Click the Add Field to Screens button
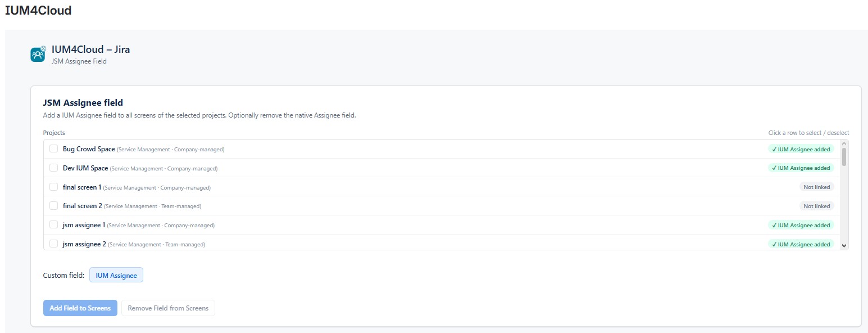The height and width of the screenshot is (333, 868). (x=80, y=308)
